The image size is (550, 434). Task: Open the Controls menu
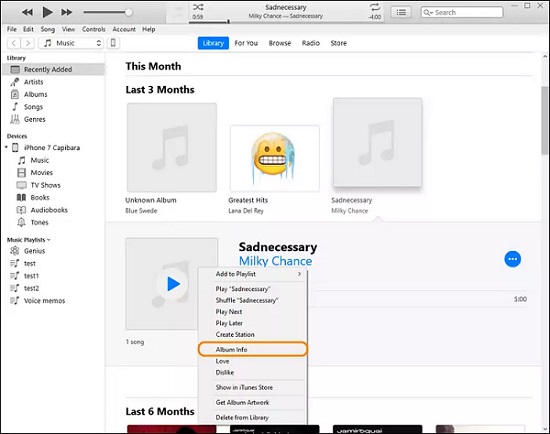click(x=94, y=29)
